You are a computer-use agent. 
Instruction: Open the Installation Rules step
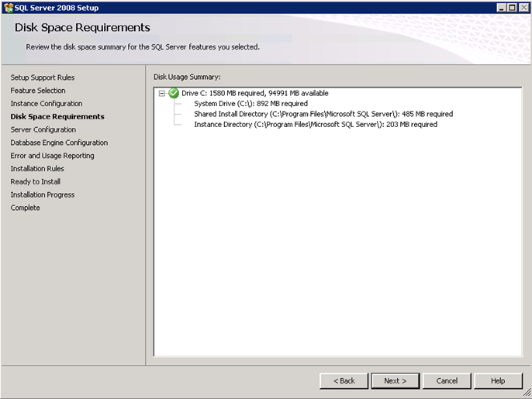coord(37,168)
